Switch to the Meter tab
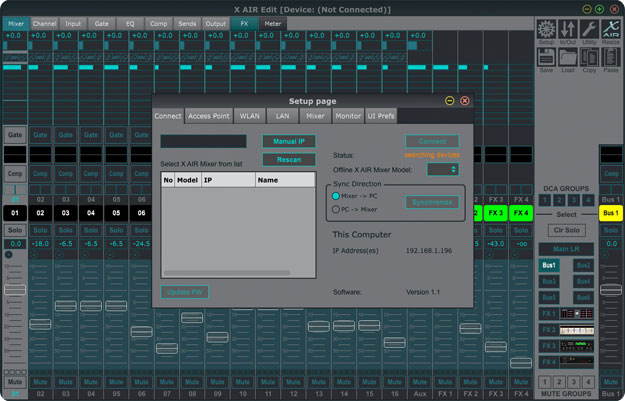The image size is (625, 401). 273,24
